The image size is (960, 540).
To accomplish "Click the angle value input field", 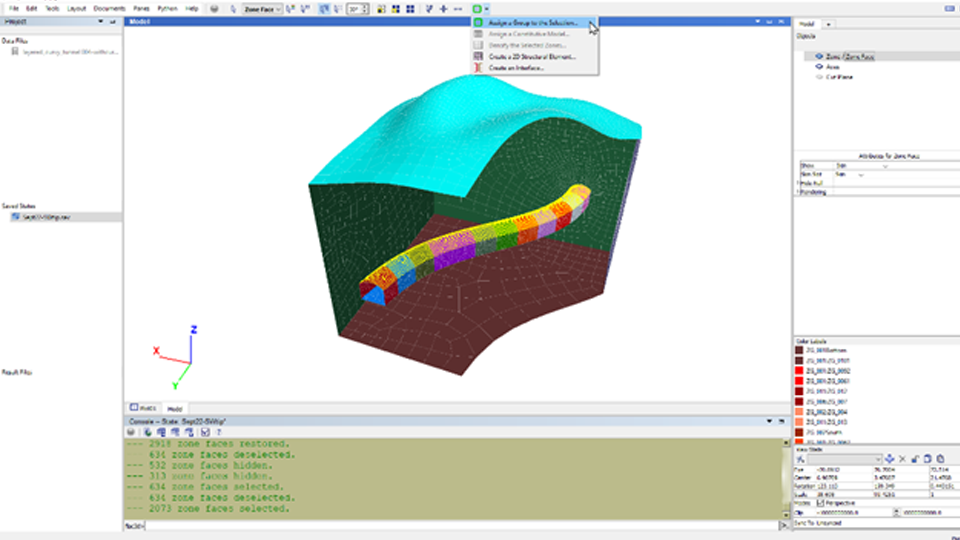I will (354, 9).
